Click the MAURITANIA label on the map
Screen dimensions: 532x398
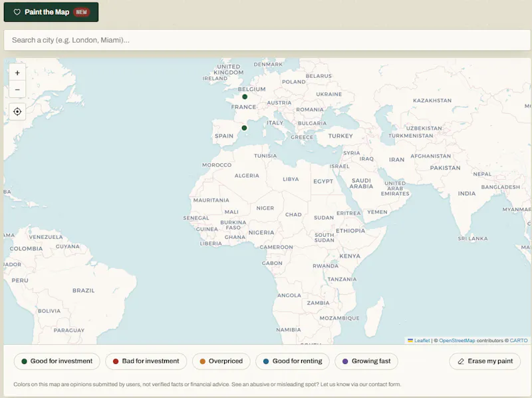click(211, 200)
